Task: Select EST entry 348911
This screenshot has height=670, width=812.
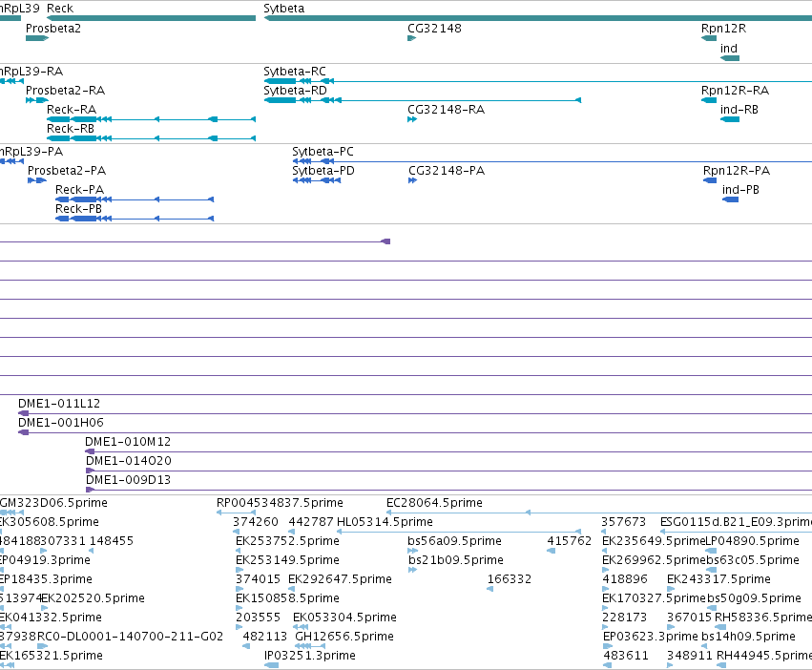Action: (x=690, y=656)
